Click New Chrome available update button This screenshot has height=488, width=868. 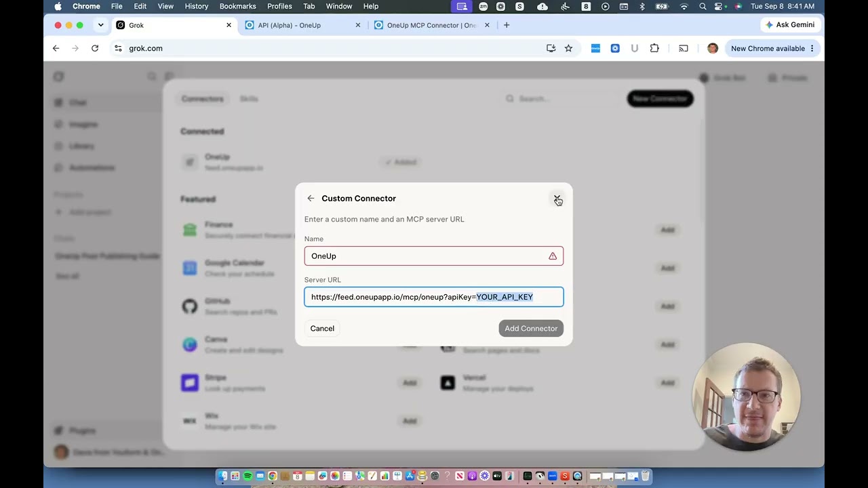tap(772, 48)
